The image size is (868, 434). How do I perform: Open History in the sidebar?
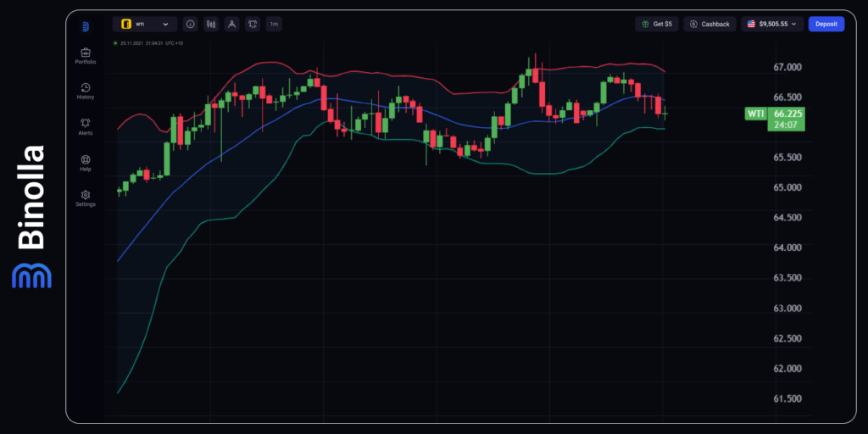pyautogui.click(x=86, y=92)
